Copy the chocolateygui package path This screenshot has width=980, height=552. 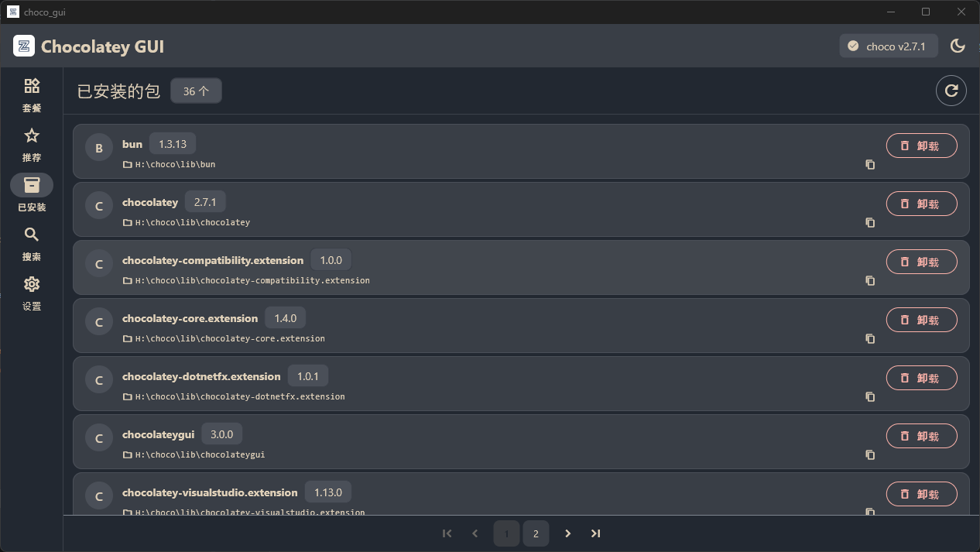tap(870, 454)
